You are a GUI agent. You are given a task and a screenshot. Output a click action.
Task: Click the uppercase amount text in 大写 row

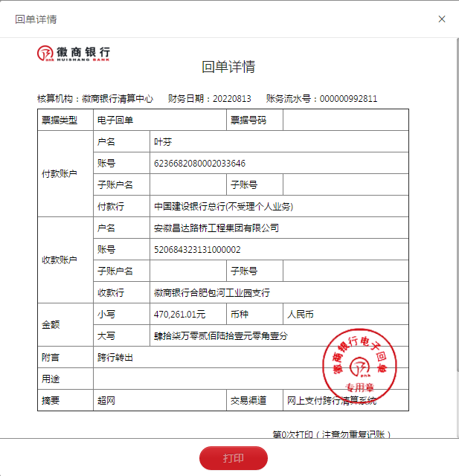[x=220, y=336]
